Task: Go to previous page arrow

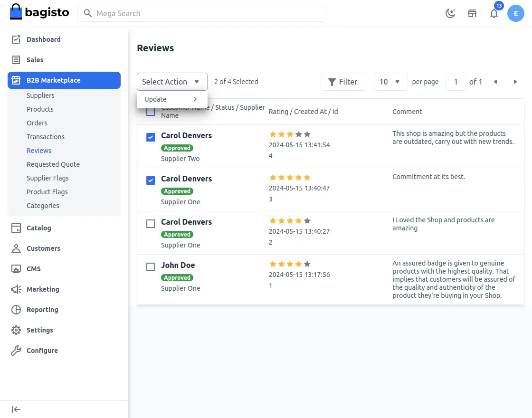Action: point(495,82)
